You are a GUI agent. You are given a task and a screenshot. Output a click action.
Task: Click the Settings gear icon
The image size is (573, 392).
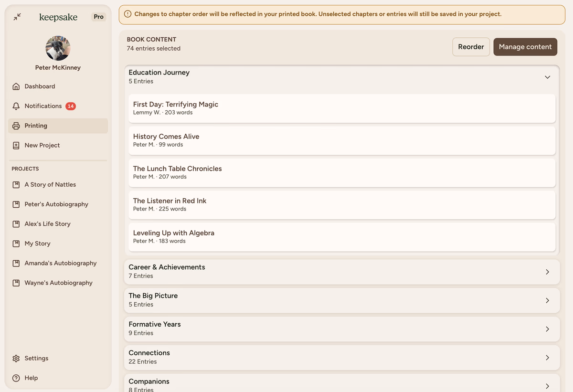(16, 358)
